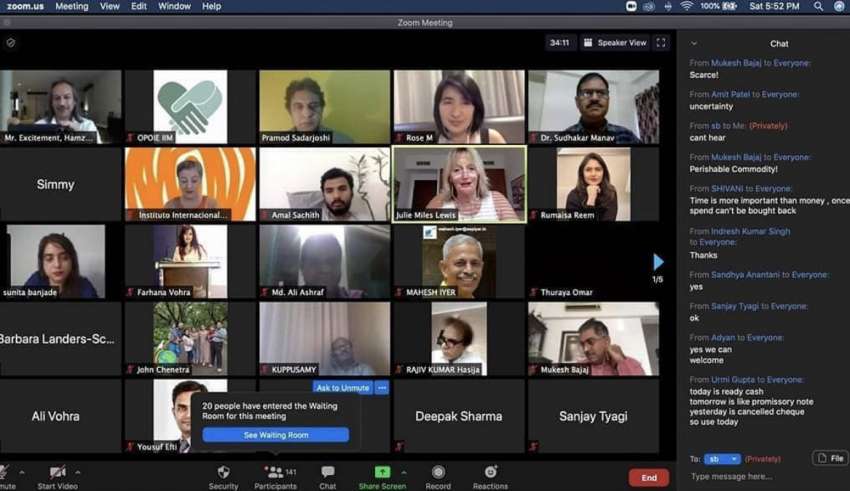Click Ask to Unmute on participant tile
Viewport: 850px width, 491px height.
[x=342, y=388]
